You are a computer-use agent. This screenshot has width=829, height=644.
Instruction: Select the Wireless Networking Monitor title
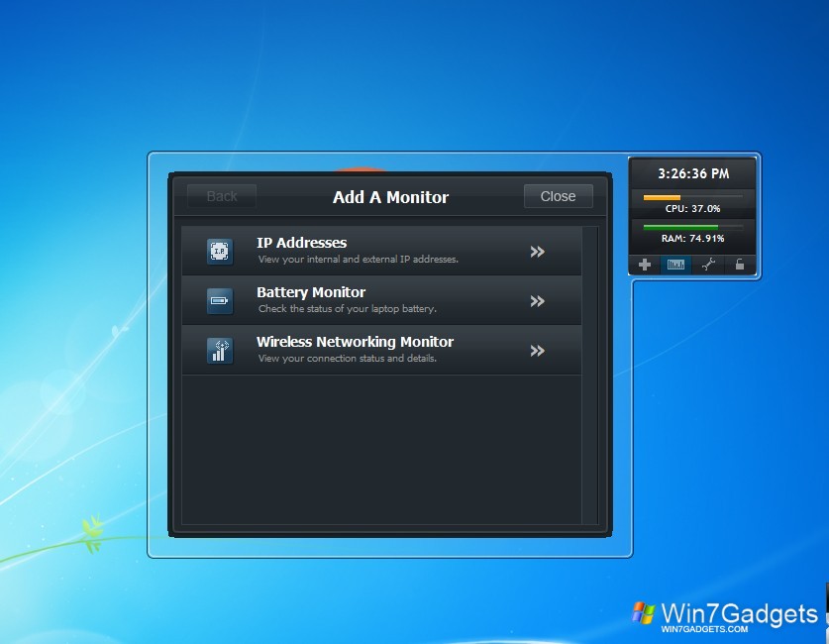coord(355,342)
